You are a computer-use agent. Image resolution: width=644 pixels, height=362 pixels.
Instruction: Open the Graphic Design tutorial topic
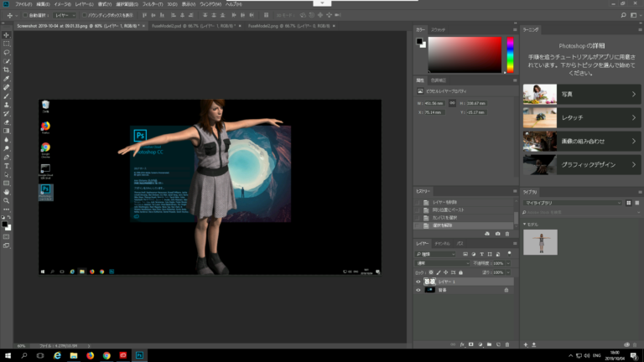[x=582, y=164]
